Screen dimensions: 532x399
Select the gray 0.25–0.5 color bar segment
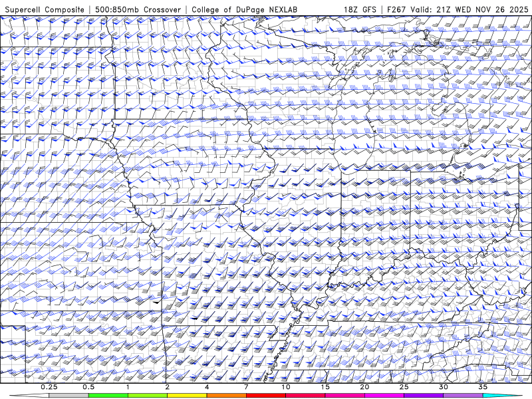[68, 396]
